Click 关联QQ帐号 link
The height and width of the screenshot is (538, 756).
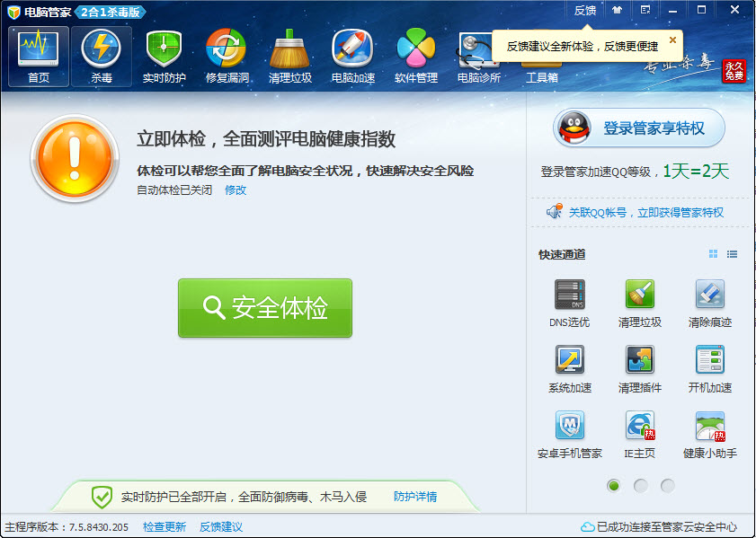(x=646, y=212)
